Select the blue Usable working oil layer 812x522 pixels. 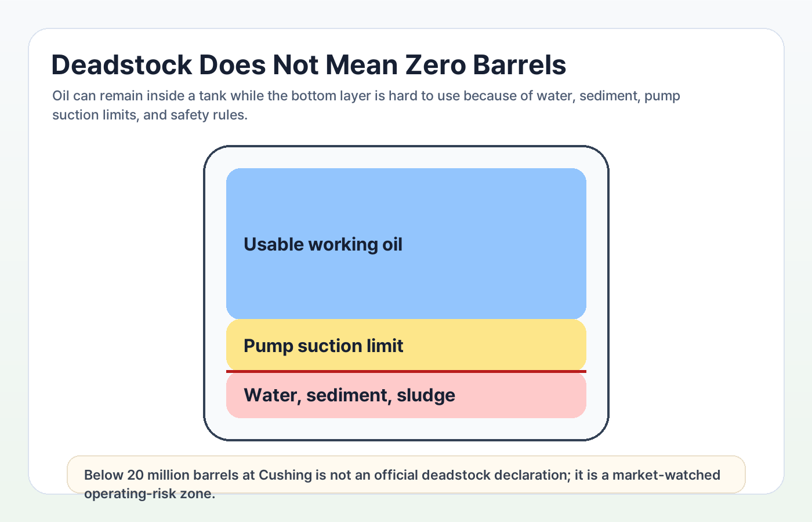(406, 244)
